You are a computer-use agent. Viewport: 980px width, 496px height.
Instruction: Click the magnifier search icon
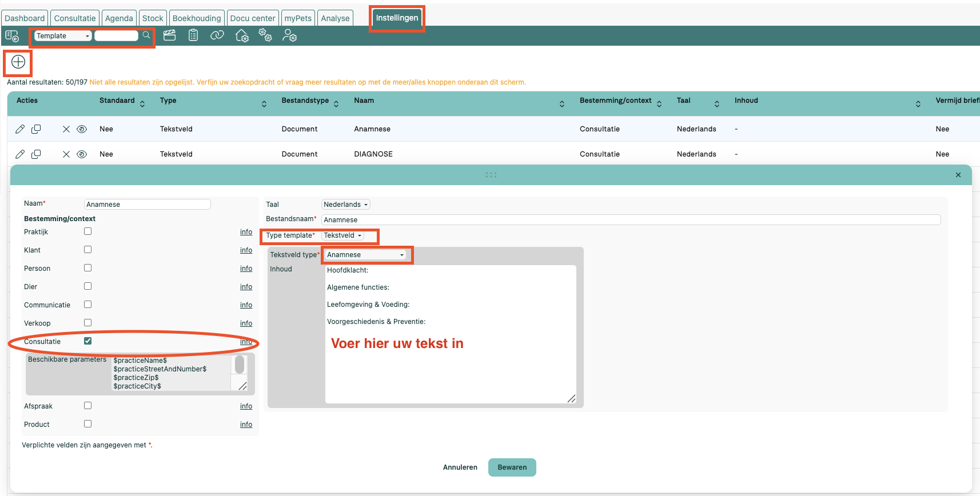click(146, 35)
